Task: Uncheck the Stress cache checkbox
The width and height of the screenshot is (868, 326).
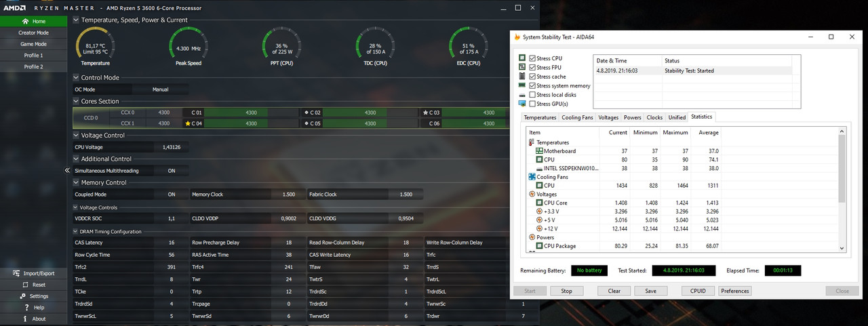Action: click(x=532, y=77)
